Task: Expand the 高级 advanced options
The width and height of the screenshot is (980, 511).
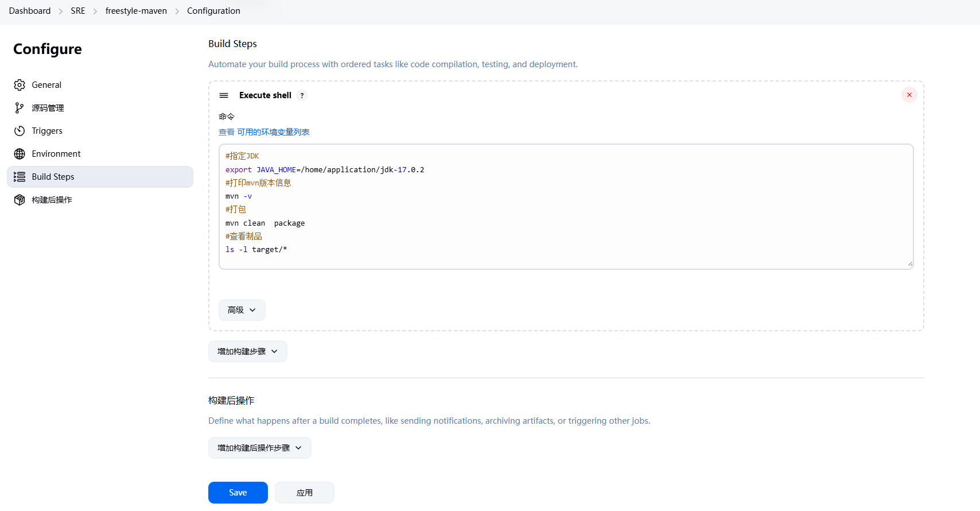Action: 242,310
